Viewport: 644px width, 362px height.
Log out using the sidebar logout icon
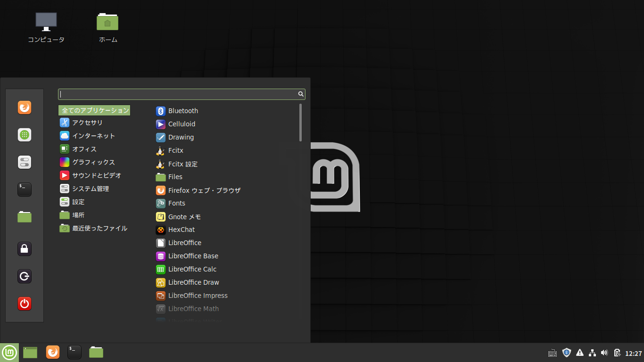25,276
